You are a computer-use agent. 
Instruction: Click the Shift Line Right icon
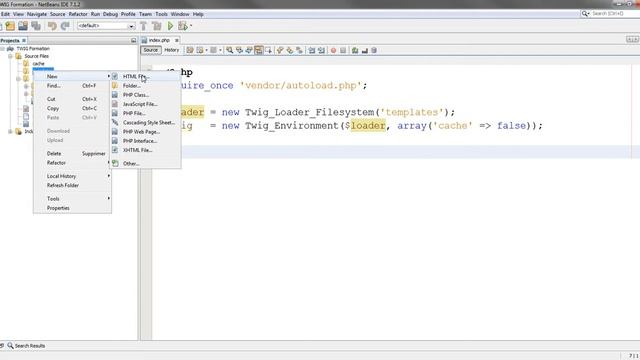(322, 50)
